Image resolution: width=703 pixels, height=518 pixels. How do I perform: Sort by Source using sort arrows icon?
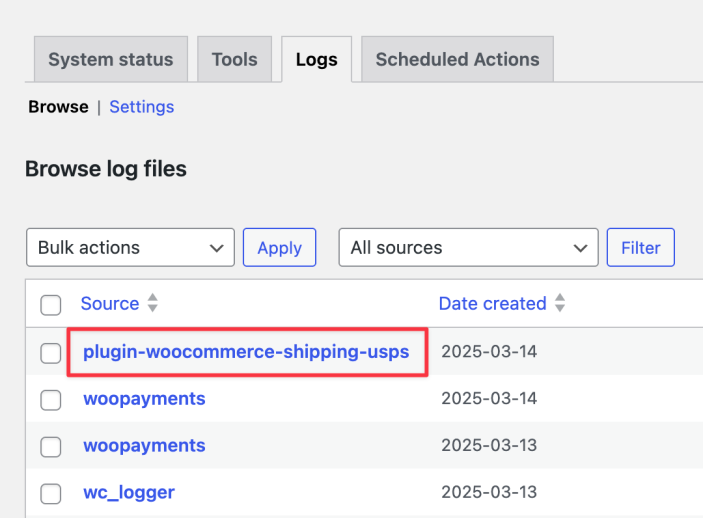coord(153,303)
